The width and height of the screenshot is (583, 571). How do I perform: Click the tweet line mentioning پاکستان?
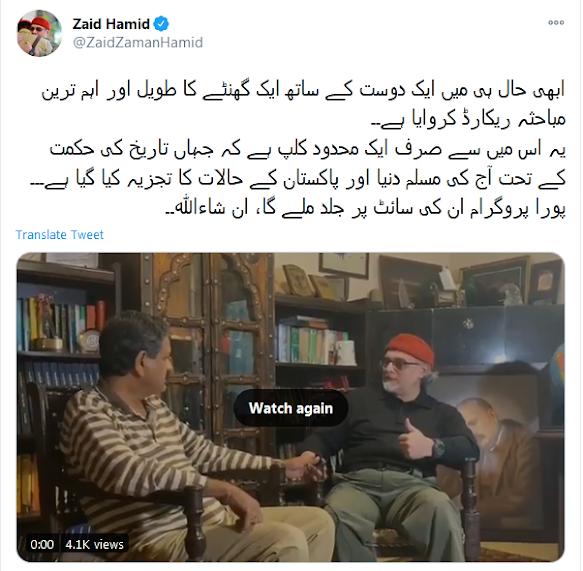(x=297, y=179)
